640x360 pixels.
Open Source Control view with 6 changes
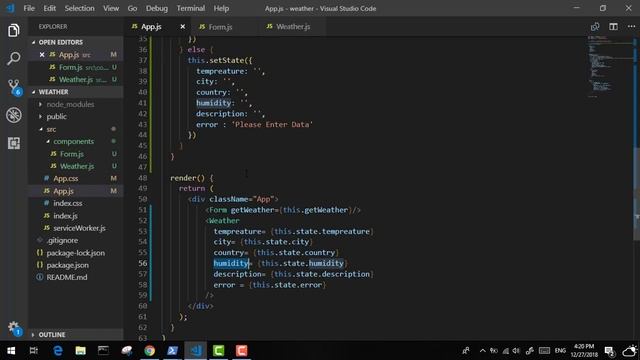(14, 87)
